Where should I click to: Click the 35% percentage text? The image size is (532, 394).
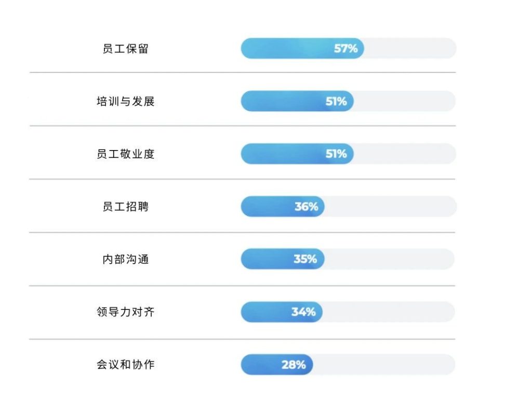coord(305,259)
